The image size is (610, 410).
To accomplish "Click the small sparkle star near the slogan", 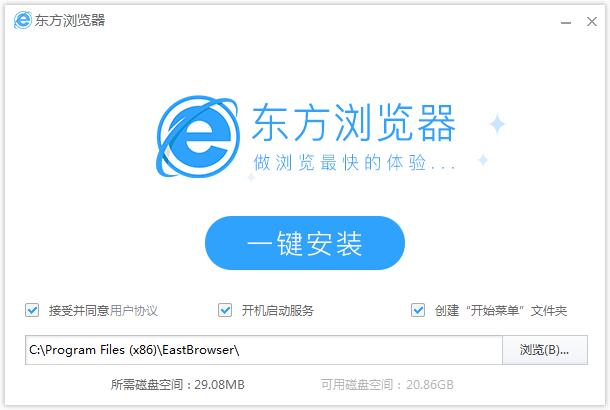I will coord(483,160).
